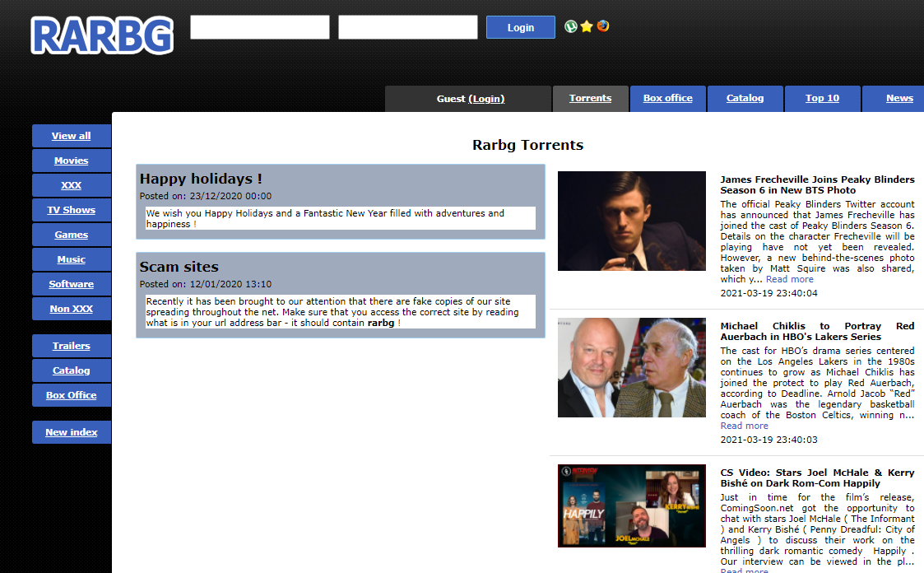Click timestamp 2021-03-19 23:40:04
The image size is (924, 573).
click(769, 293)
